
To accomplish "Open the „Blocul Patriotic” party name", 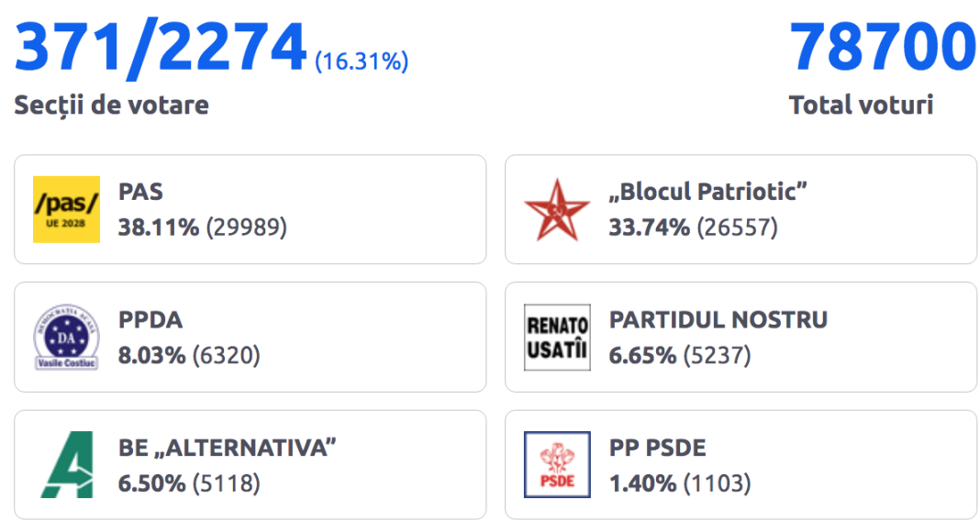I will coord(708,192).
